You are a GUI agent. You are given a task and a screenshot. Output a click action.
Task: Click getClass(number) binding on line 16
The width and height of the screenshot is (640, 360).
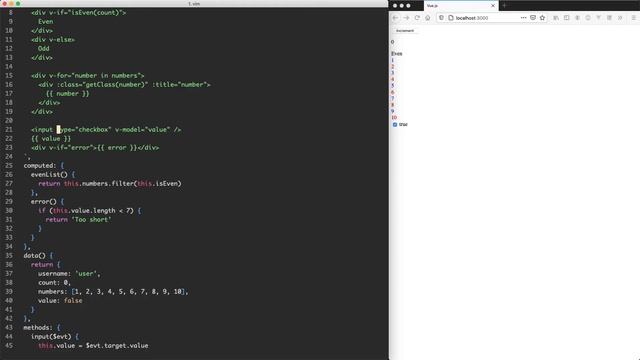pos(102,84)
